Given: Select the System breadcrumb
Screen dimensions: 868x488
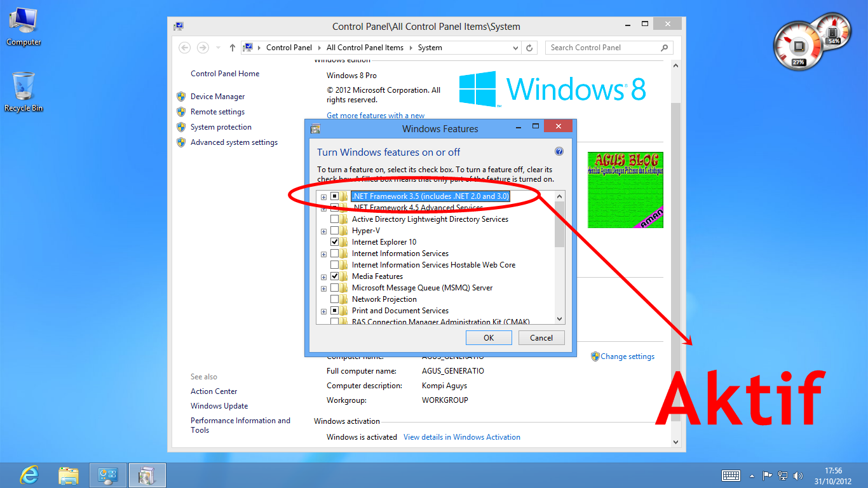Looking at the screenshot, I should [x=430, y=48].
